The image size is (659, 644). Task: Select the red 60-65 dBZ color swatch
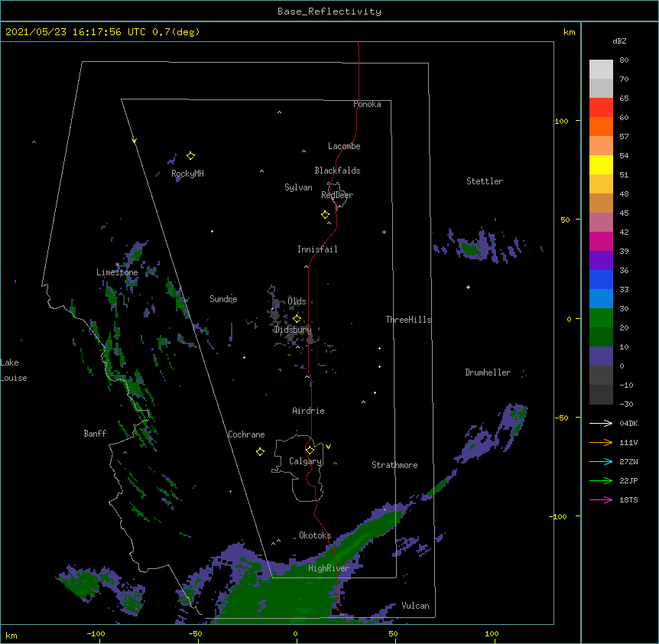(x=601, y=108)
